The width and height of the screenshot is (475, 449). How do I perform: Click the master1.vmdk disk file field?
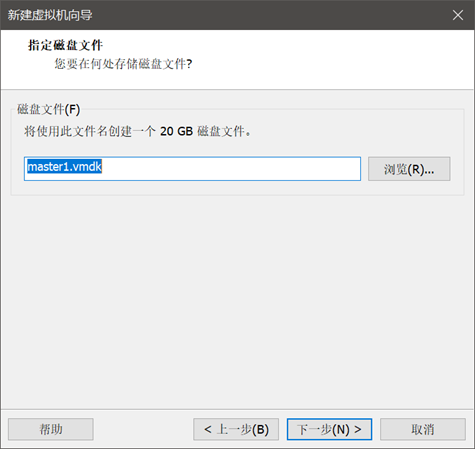[x=192, y=169]
